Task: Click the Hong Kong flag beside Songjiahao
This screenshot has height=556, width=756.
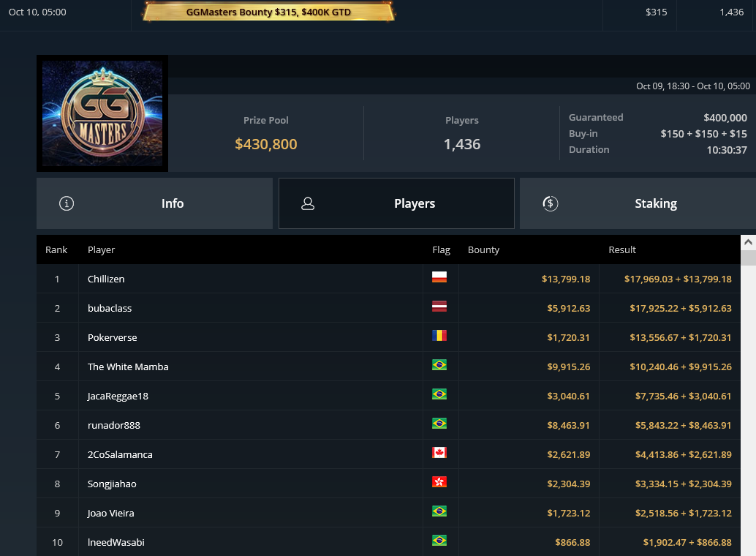Action: tap(439, 482)
